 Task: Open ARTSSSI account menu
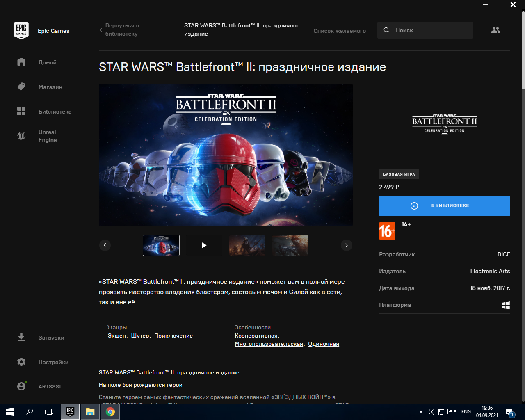(x=50, y=386)
